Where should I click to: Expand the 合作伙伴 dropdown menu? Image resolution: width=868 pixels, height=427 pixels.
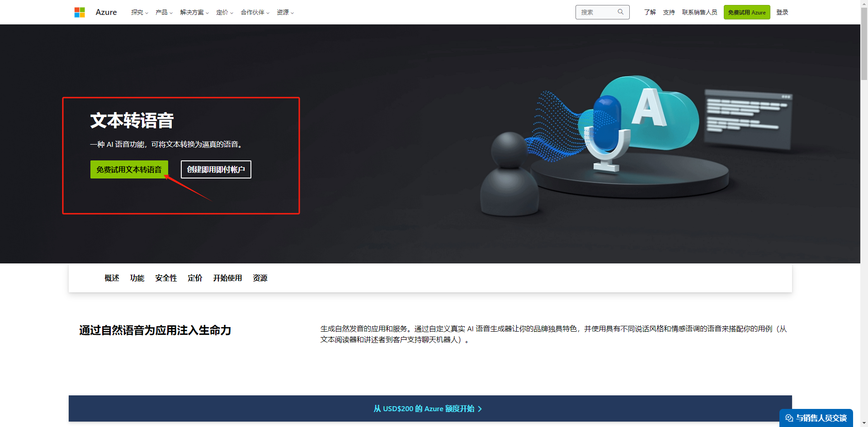click(255, 12)
